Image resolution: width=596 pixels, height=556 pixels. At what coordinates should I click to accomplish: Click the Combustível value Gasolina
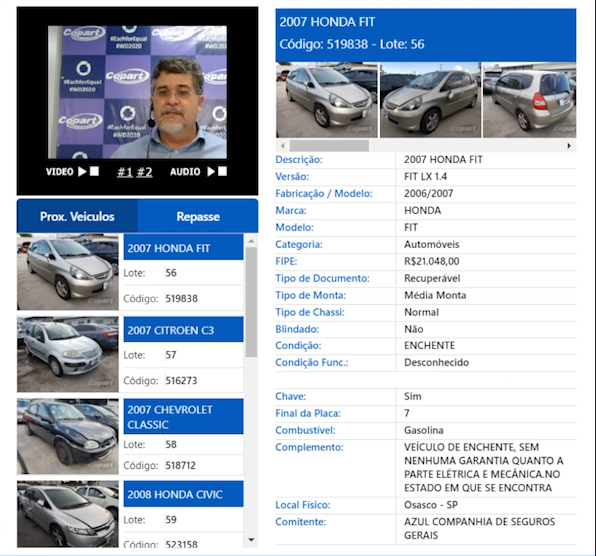point(423,430)
